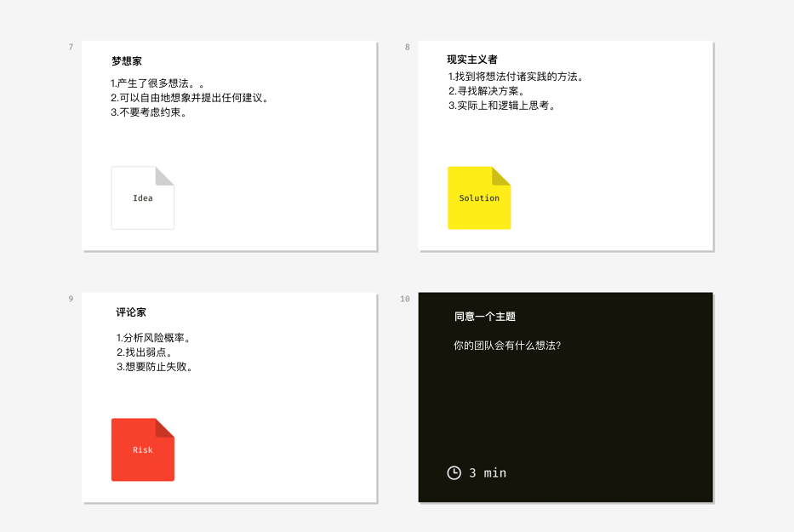Click slide number 10 label
The width and height of the screenshot is (794, 532).
(405, 299)
